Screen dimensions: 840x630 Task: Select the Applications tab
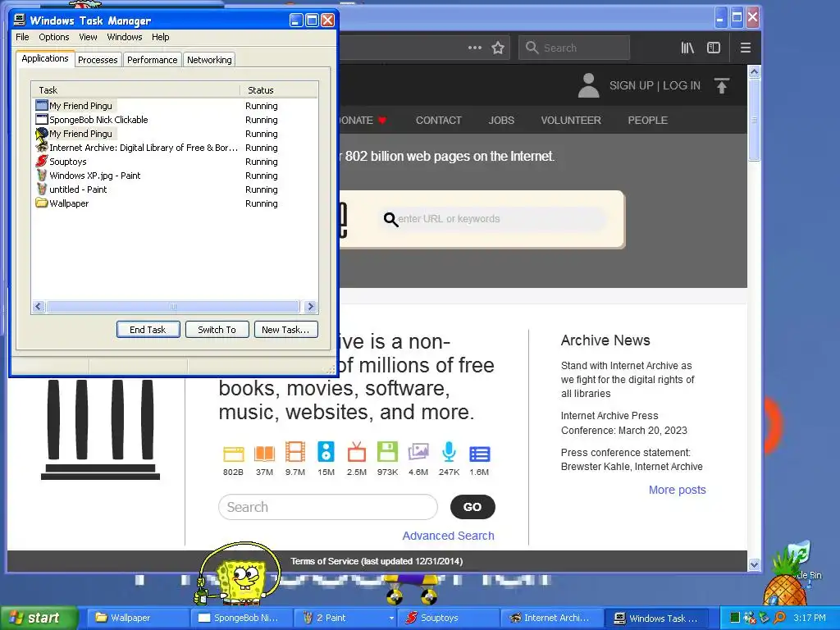point(45,58)
